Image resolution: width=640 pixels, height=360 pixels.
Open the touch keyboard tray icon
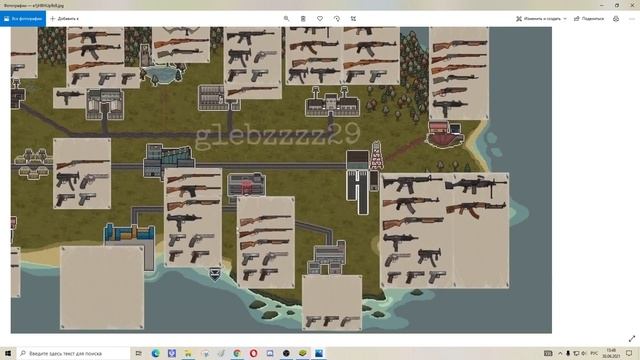548,353
